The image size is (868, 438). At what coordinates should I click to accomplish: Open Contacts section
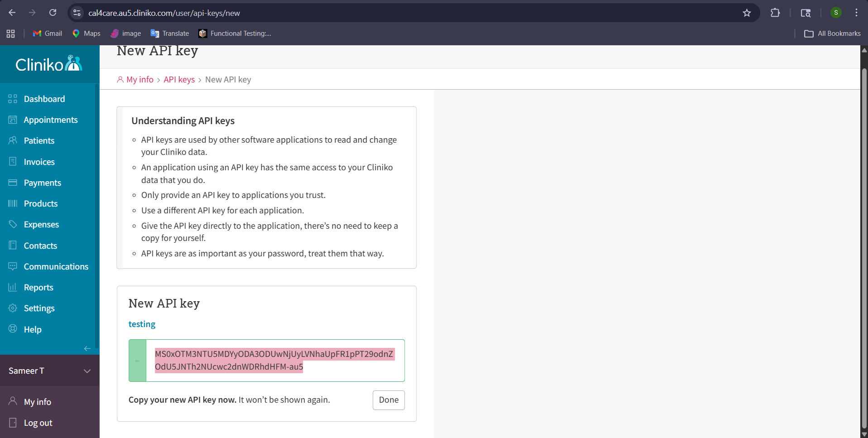(40, 245)
